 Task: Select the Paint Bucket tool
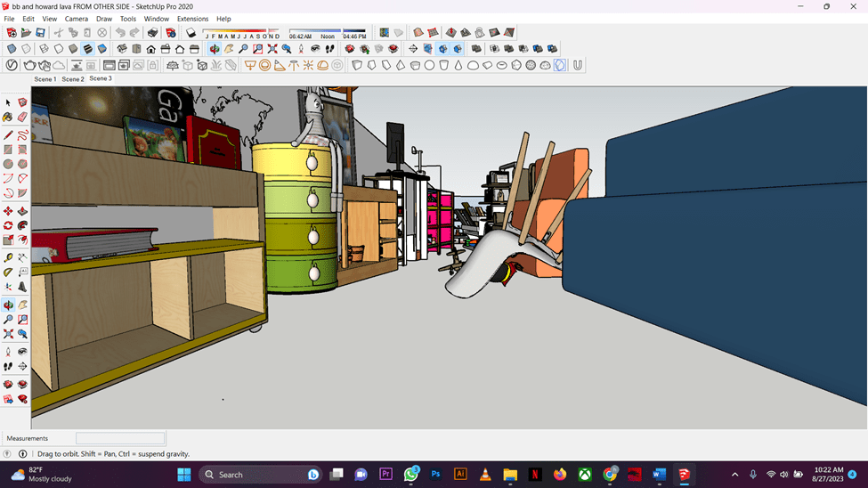pos(8,118)
